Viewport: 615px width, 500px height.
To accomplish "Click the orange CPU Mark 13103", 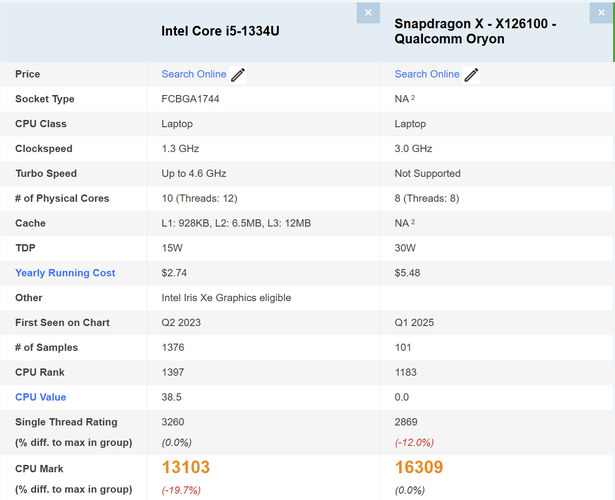I will coord(186,467).
